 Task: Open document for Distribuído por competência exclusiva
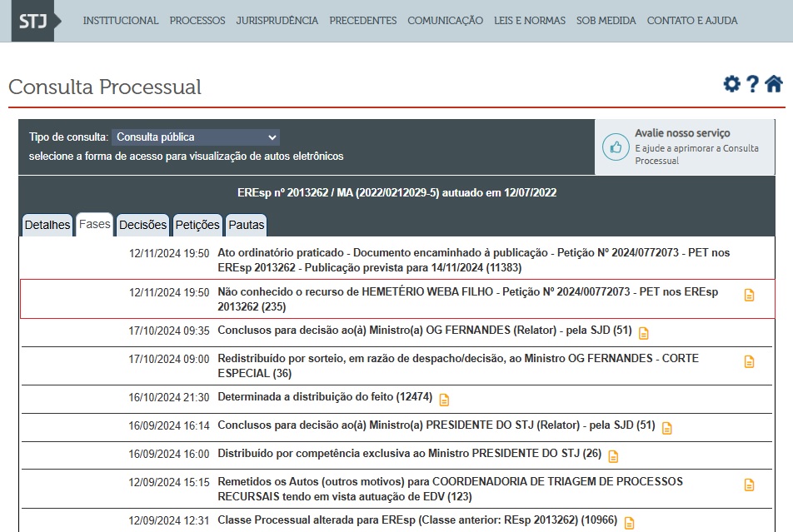[613, 456]
